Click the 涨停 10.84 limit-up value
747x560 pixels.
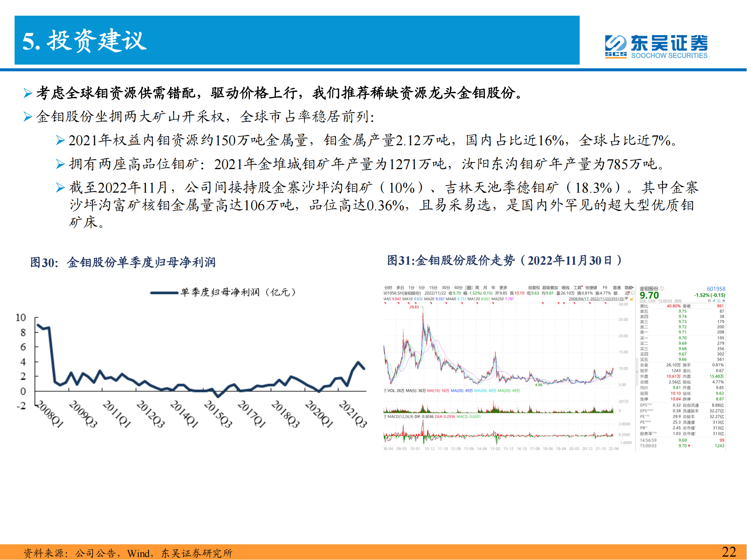coord(676,399)
